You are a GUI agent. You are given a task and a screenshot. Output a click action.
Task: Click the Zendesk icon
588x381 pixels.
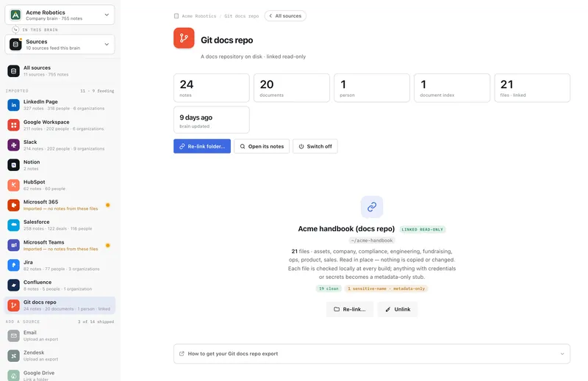[x=13, y=355]
